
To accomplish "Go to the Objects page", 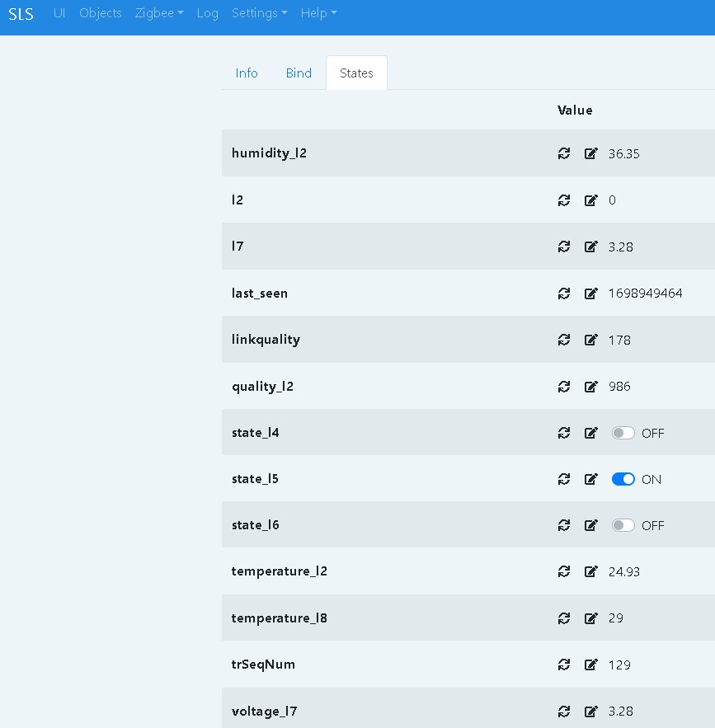I will 101,13.
